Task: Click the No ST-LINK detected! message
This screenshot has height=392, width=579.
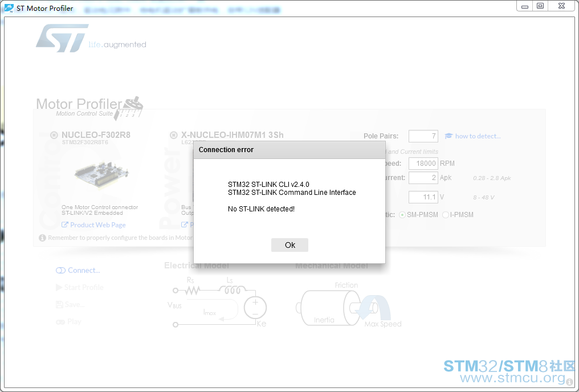Action: pyautogui.click(x=261, y=209)
